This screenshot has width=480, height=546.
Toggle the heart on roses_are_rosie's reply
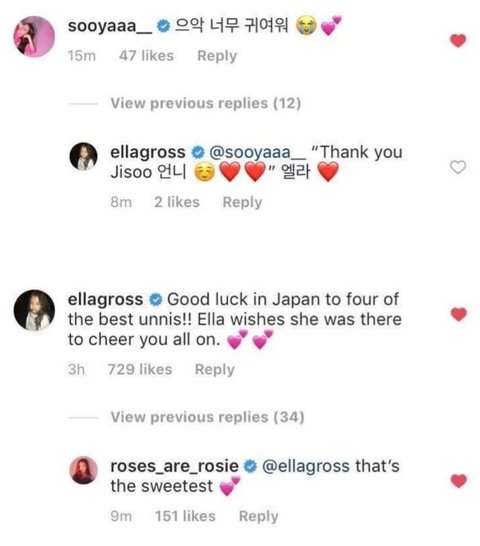click(458, 481)
